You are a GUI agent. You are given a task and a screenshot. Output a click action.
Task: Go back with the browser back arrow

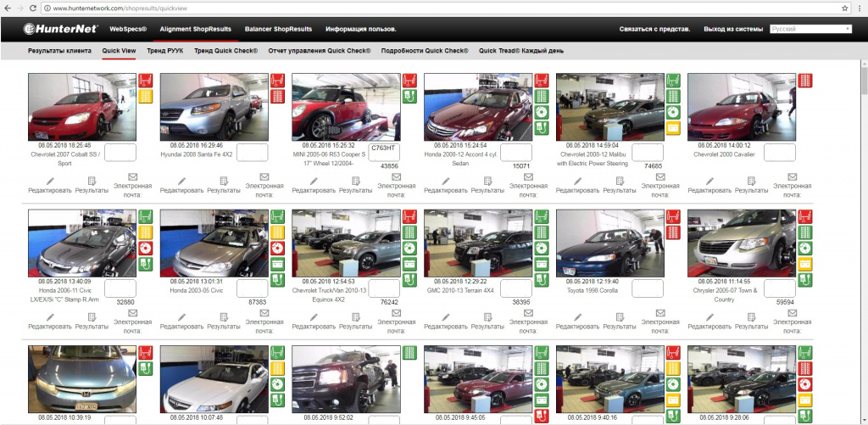point(7,8)
